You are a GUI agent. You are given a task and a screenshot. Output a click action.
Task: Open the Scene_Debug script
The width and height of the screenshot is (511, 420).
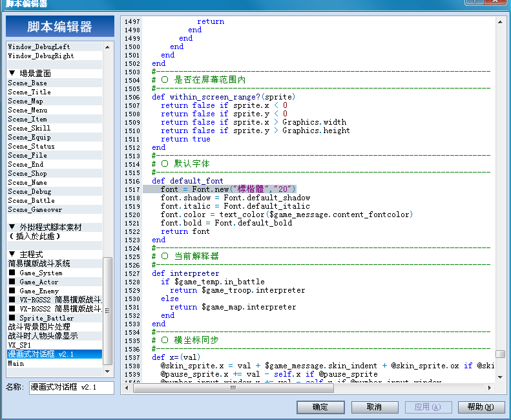pyautogui.click(x=55, y=191)
